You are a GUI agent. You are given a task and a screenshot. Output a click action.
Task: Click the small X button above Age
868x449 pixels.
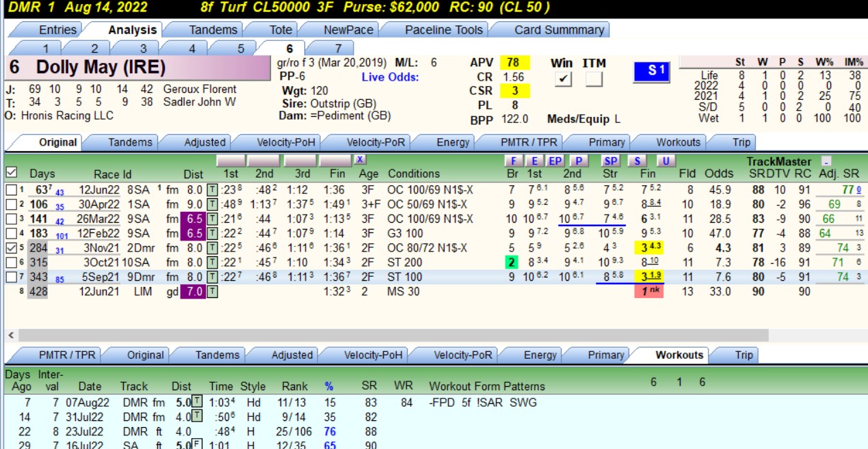pyautogui.click(x=360, y=159)
